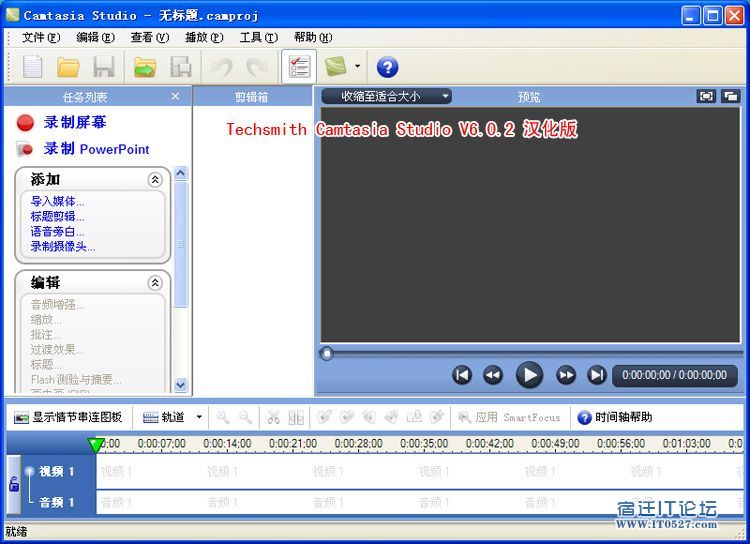
Task: Jump to next clip in preview
Action: [x=597, y=375]
